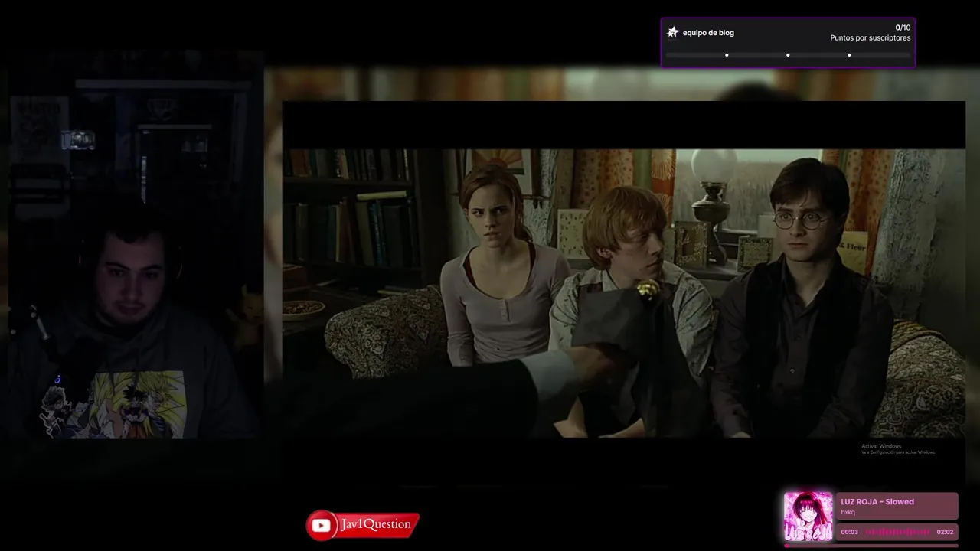
Task: Click the middle milestone dot on the goal bar
Action: (x=788, y=55)
